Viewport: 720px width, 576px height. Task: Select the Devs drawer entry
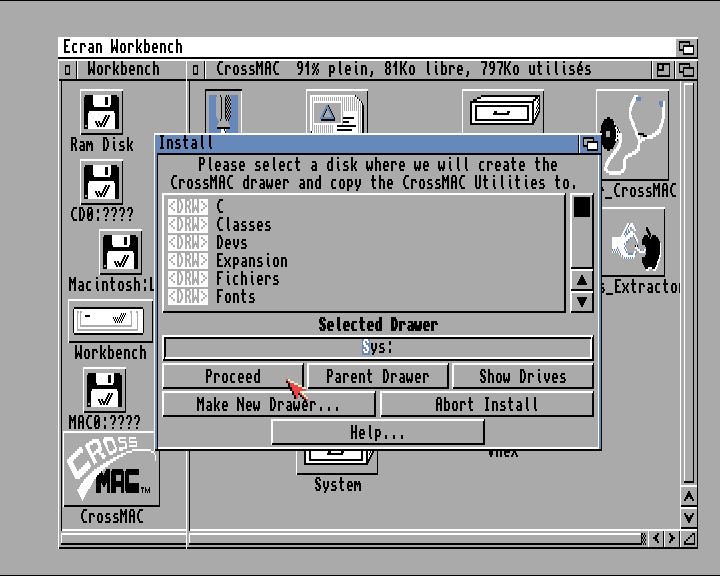[x=231, y=243]
